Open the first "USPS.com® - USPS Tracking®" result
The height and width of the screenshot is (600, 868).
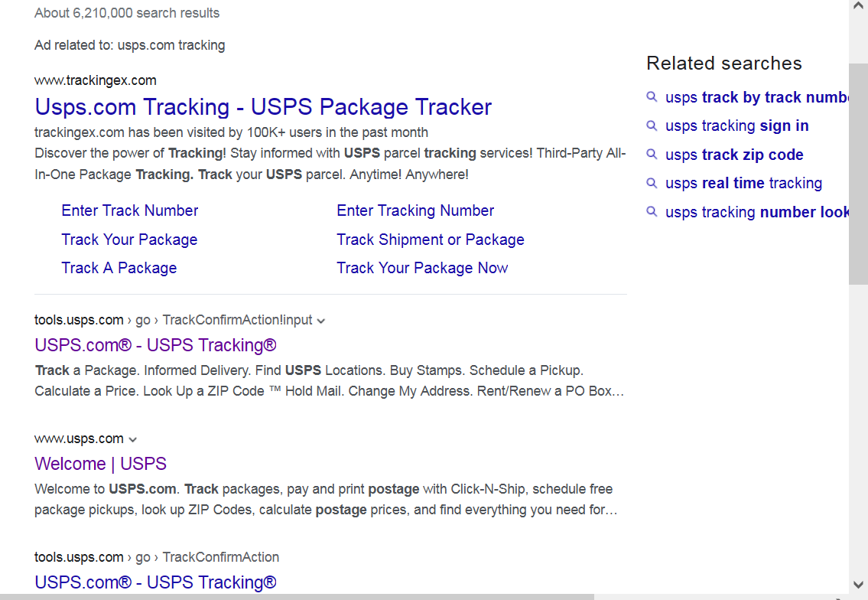tap(155, 345)
